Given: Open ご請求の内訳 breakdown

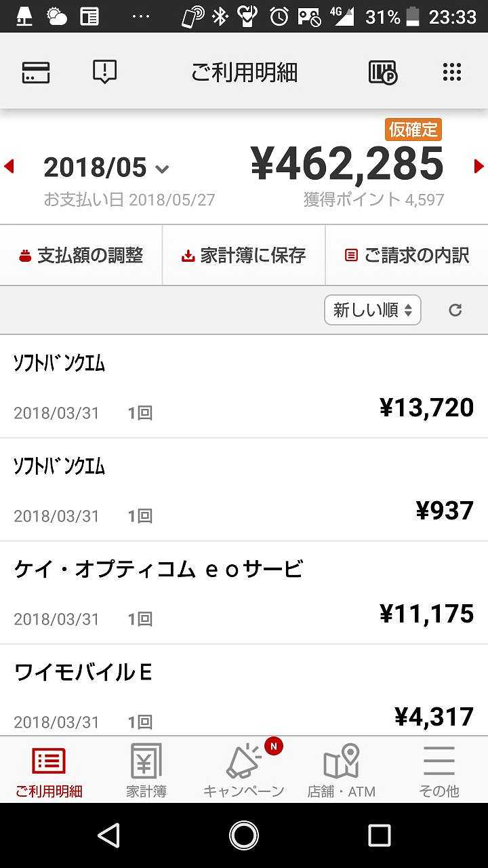Looking at the screenshot, I should click(x=407, y=256).
